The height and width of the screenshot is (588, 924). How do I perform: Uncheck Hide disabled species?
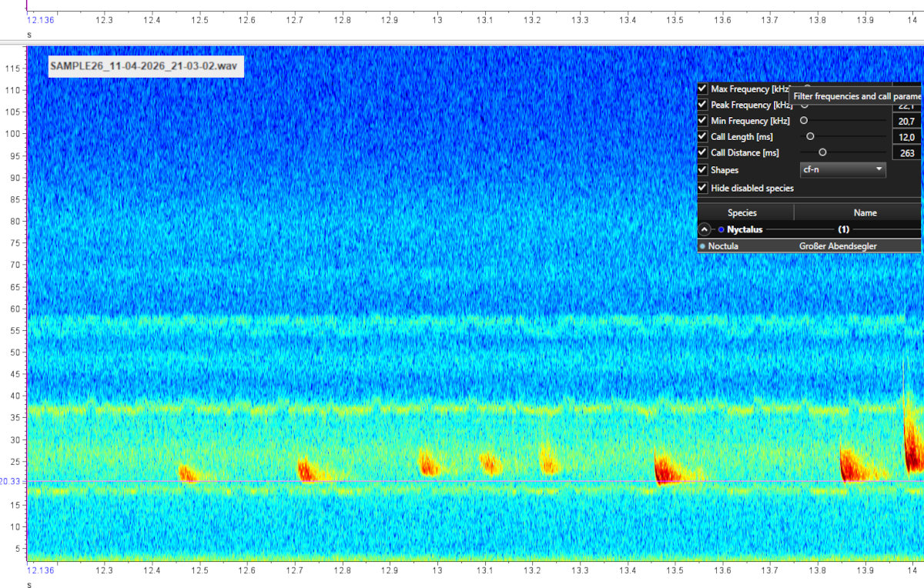pos(702,188)
